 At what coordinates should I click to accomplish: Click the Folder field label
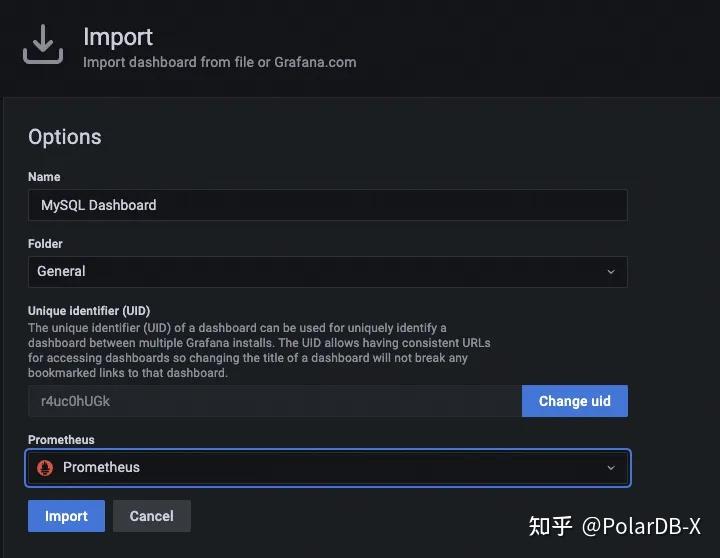pyautogui.click(x=45, y=244)
